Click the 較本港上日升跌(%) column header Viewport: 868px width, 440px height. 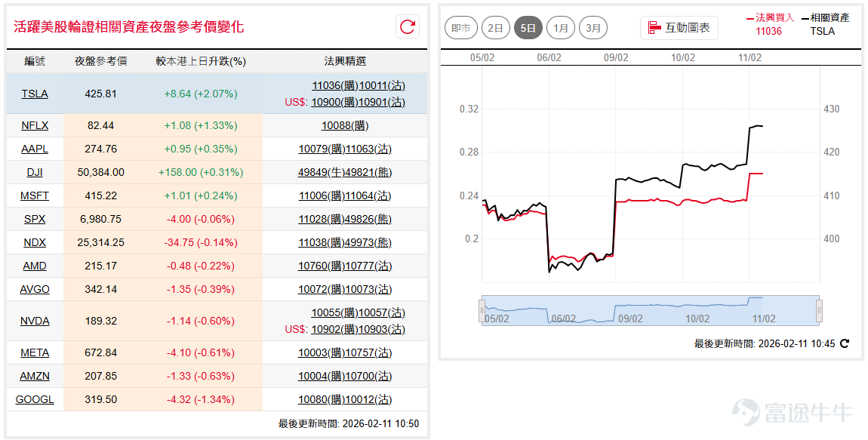(x=200, y=61)
